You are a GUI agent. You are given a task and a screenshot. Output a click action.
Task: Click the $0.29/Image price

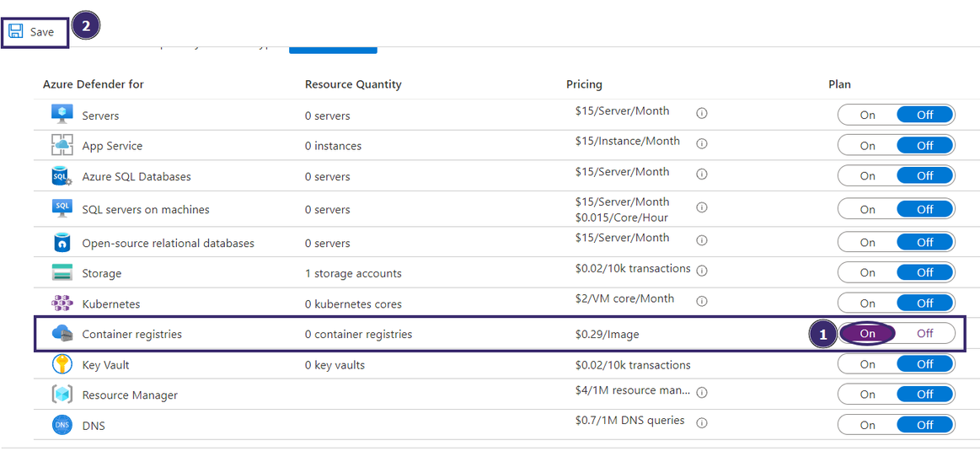[x=608, y=335]
